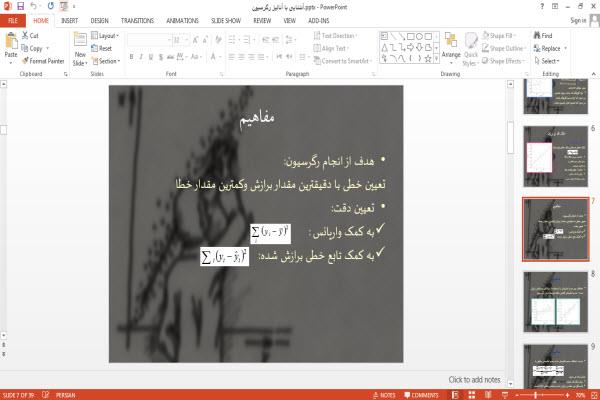Image resolution: width=600 pixels, height=400 pixels.
Task: Open the Select dropdown in Editing
Action: (x=547, y=61)
